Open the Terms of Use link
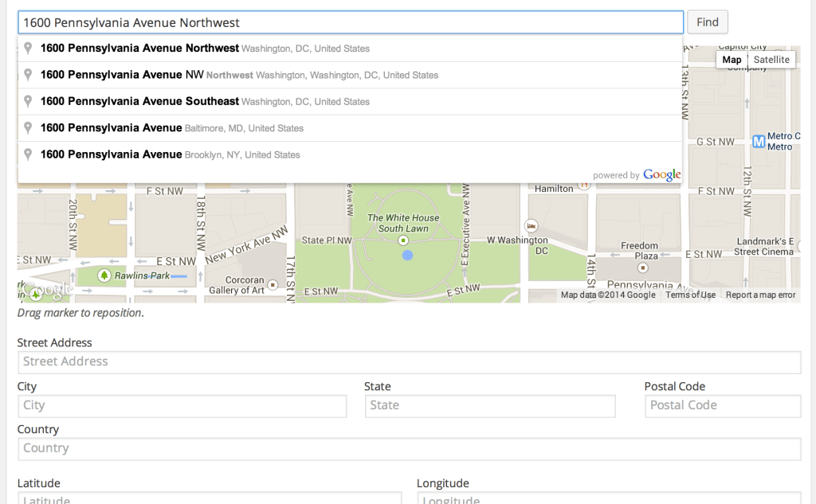816x504 pixels. point(690,295)
